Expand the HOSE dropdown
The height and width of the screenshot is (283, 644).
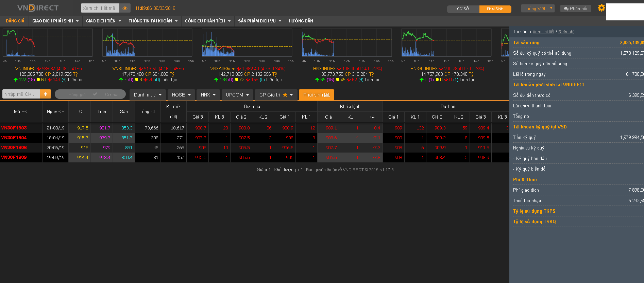tap(181, 95)
